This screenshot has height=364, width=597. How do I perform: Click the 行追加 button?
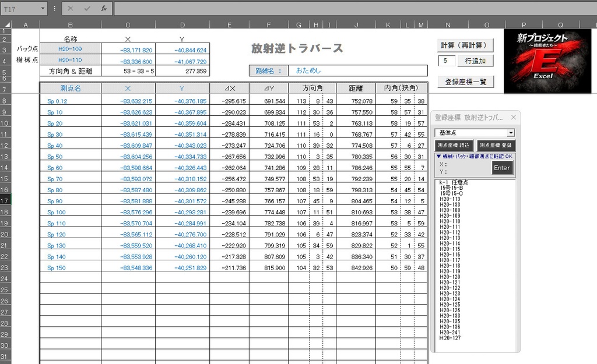(476, 61)
